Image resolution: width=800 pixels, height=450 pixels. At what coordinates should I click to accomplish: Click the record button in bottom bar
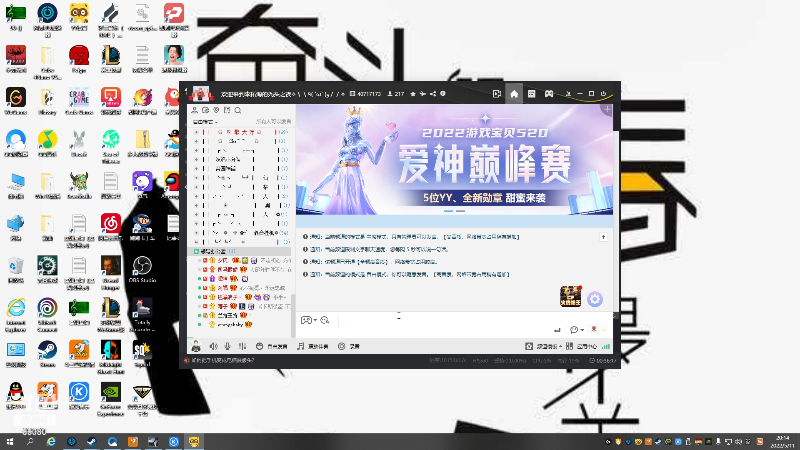[x=349, y=346]
